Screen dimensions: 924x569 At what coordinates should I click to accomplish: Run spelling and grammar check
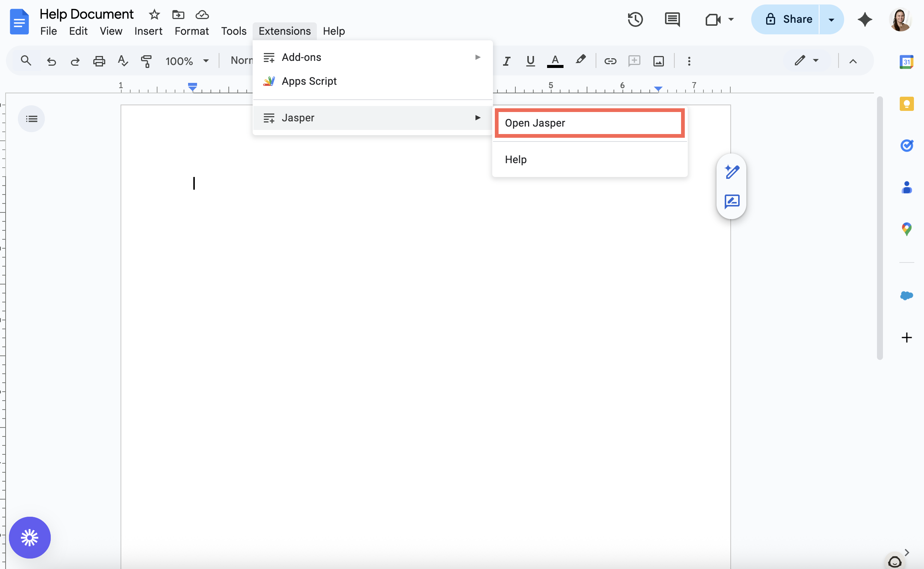[123, 61]
